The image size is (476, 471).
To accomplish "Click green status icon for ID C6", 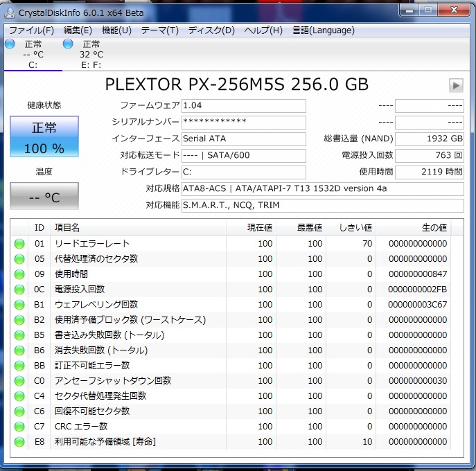I will 19,411.
